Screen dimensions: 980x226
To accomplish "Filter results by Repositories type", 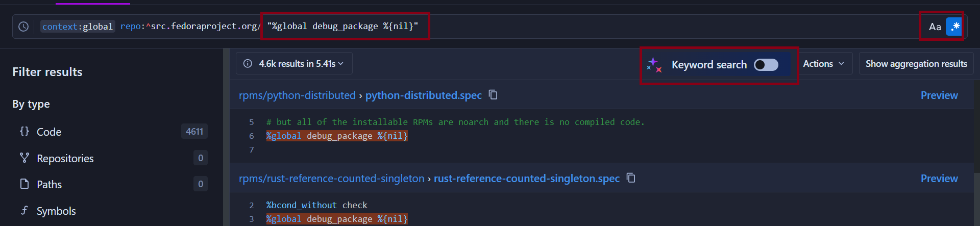I will (65, 159).
